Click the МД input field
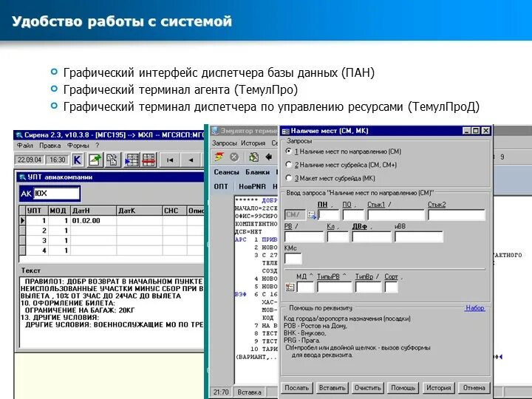Image resolution: width=532 pixels, height=399 pixels. pyautogui.click(x=305, y=287)
